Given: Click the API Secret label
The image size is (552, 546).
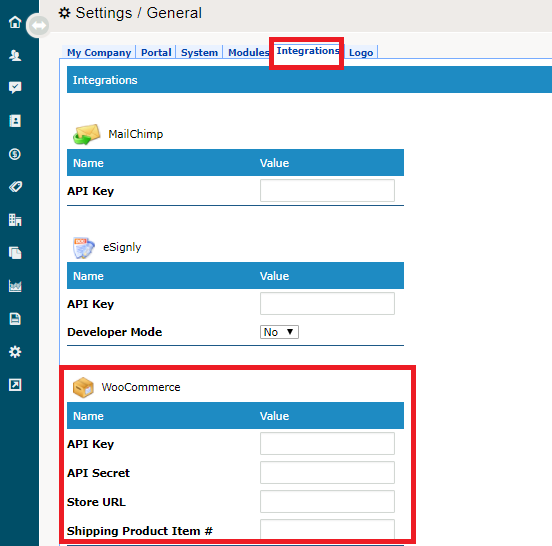Looking at the screenshot, I should point(98,473).
